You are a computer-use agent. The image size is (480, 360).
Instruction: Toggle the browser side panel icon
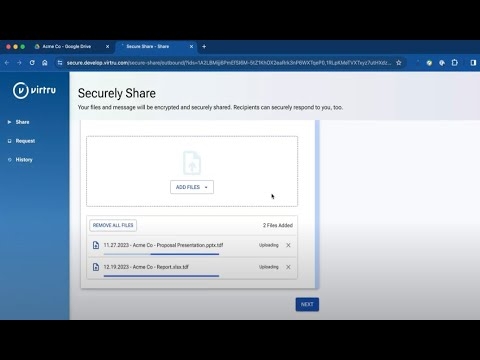[473, 63]
